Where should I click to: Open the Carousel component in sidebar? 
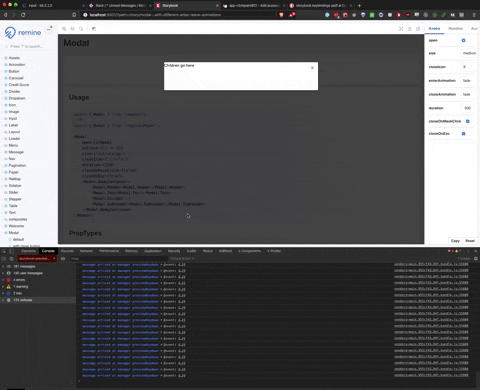point(16,78)
